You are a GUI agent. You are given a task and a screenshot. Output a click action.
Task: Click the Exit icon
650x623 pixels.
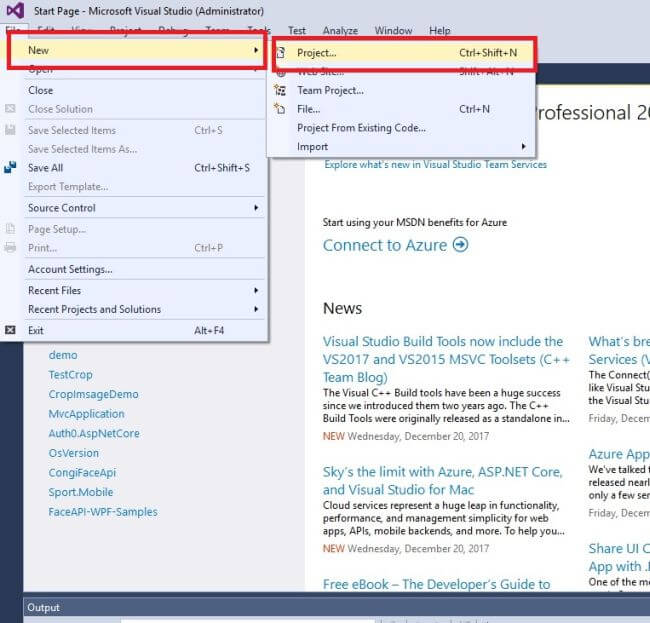click(x=10, y=330)
